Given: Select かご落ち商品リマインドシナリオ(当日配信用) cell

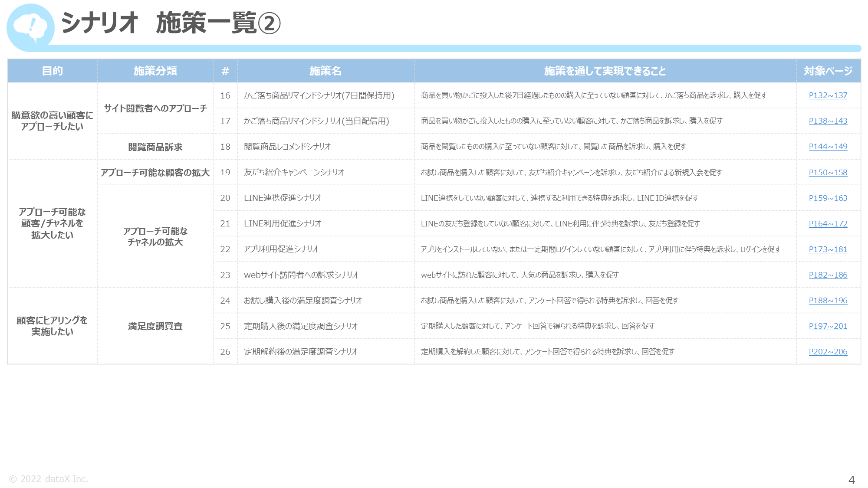Looking at the screenshot, I should [x=325, y=121].
